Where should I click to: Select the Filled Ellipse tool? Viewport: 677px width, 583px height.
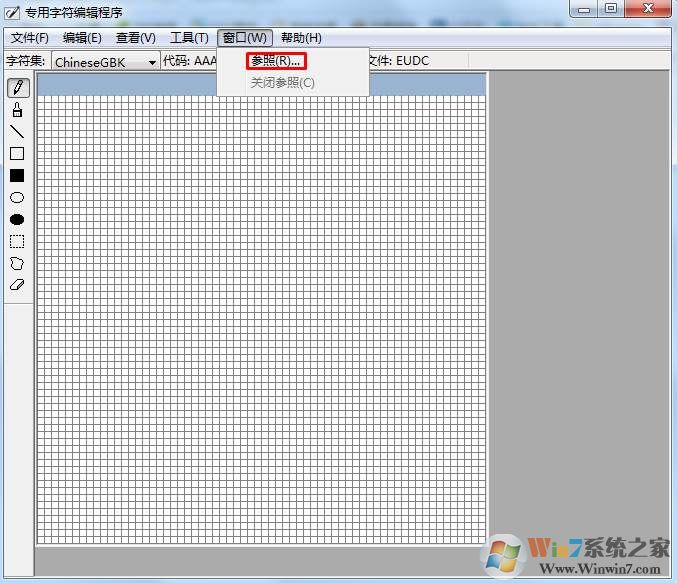click(17, 220)
